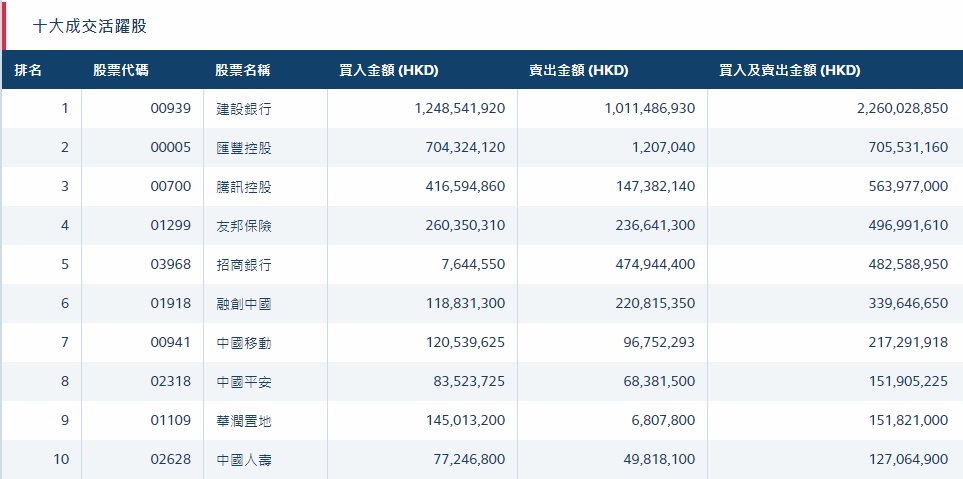Click buy amount 118,831,300
Viewport: 963px width, 479px height.
(466, 303)
